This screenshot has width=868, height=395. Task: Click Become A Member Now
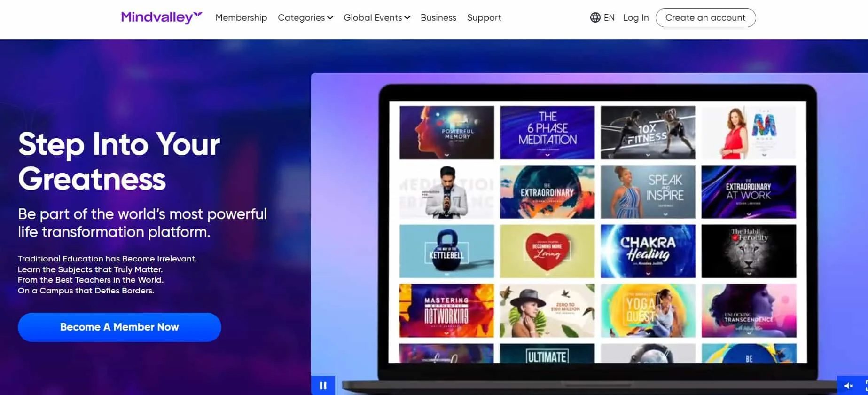click(x=119, y=327)
